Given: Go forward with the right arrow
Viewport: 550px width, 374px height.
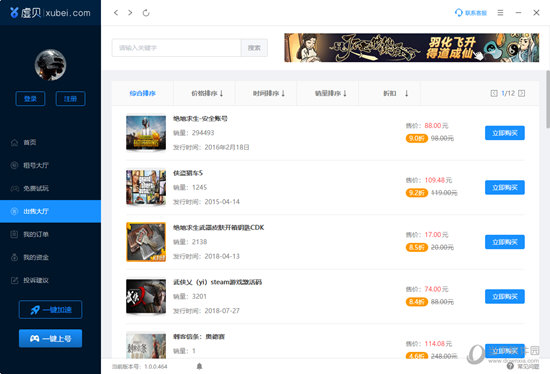Looking at the screenshot, I should (x=130, y=13).
